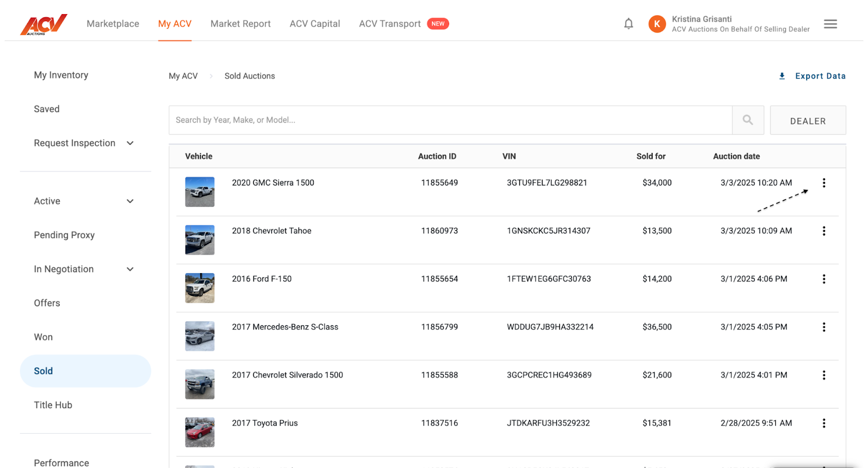The height and width of the screenshot is (468, 868).
Task: Open the Market Report tab
Action: click(x=240, y=24)
